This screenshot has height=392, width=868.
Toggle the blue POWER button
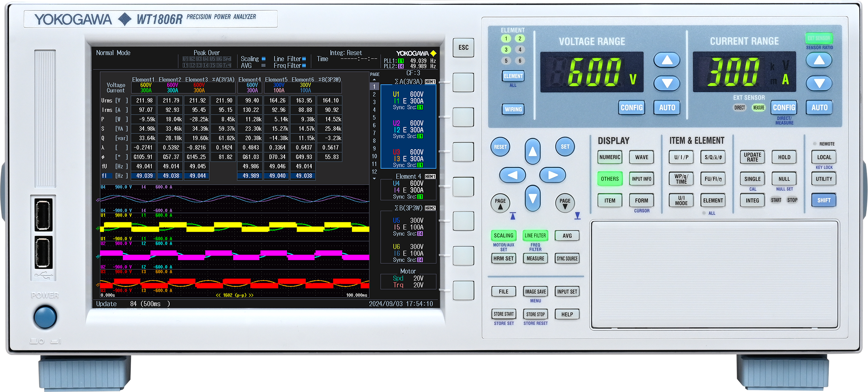[45, 317]
